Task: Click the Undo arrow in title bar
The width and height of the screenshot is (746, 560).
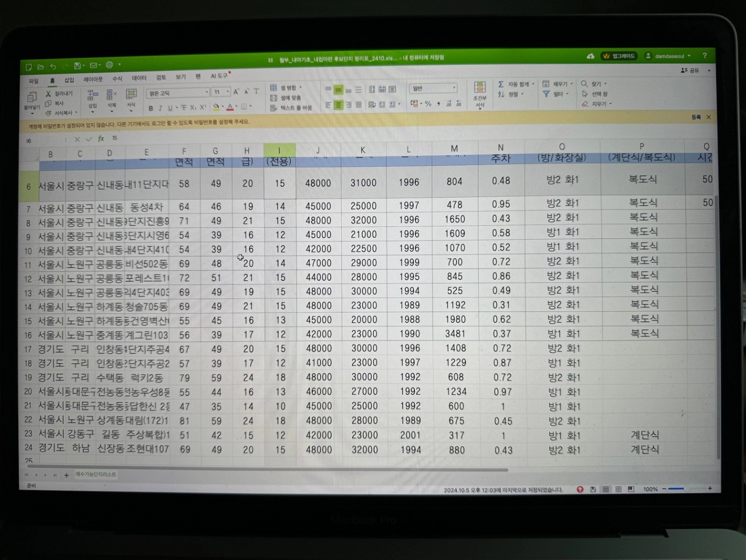Action: tap(53, 67)
